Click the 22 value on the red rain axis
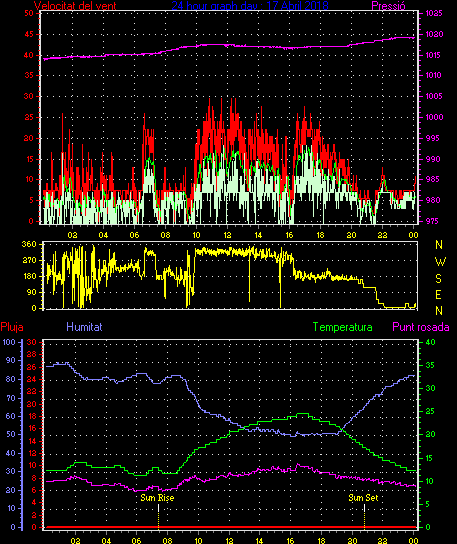Image resolution: width=457 pixels, height=544 pixels. point(32,392)
